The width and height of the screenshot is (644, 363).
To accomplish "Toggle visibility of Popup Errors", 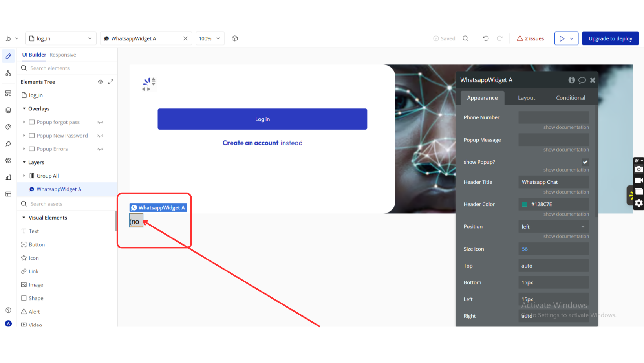I will coord(101,149).
